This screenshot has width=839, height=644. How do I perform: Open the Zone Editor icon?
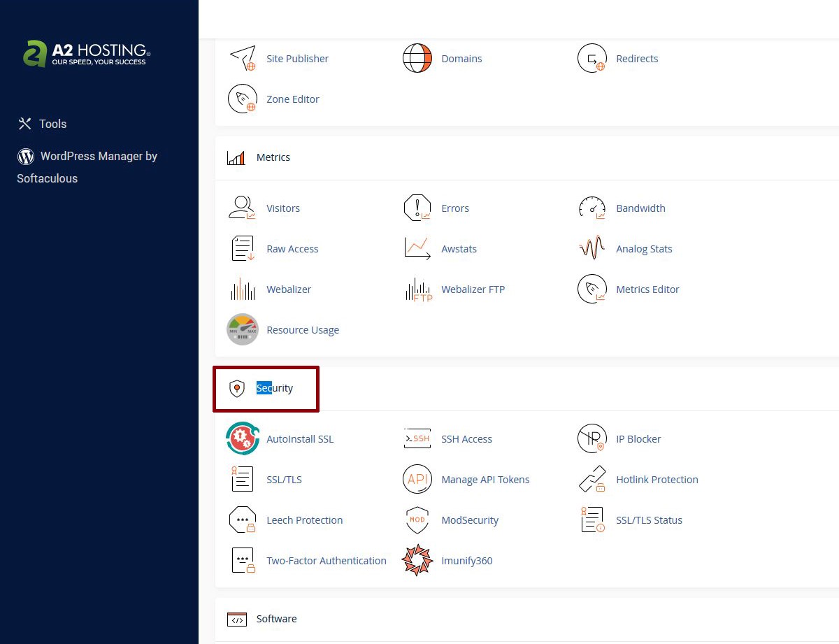pos(243,99)
